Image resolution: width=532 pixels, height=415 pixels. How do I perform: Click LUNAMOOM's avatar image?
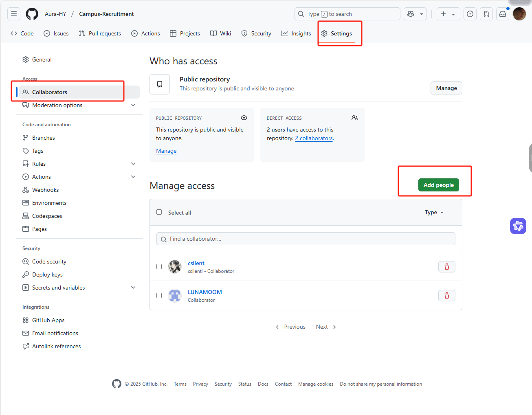coord(175,296)
